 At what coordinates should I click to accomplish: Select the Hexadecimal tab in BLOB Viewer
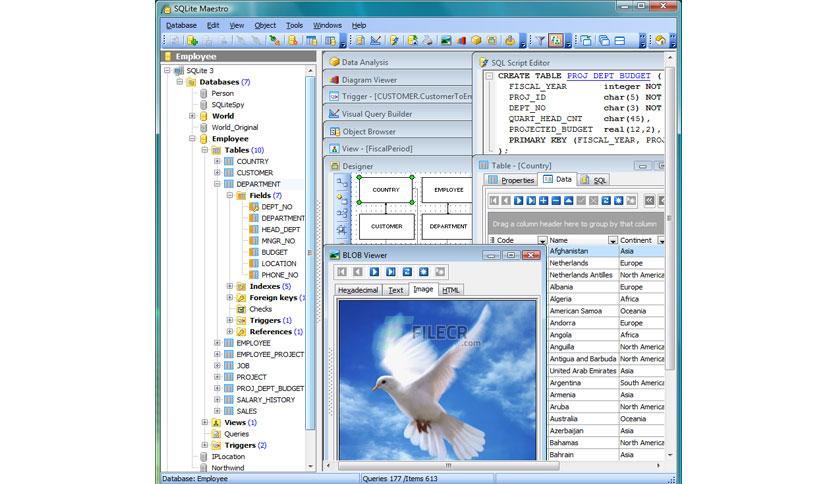coord(358,290)
